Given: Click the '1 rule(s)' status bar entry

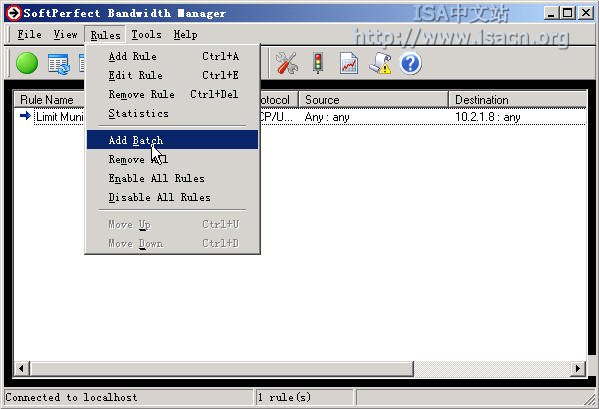Looking at the screenshot, I should 284,398.
